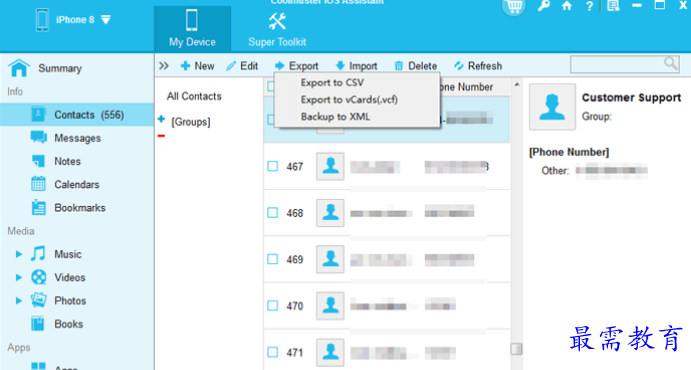Viewport: 691px width, 370px height.
Task: Open the iPhone 8 device dropdown arrow
Action: (x=106, y=20)
